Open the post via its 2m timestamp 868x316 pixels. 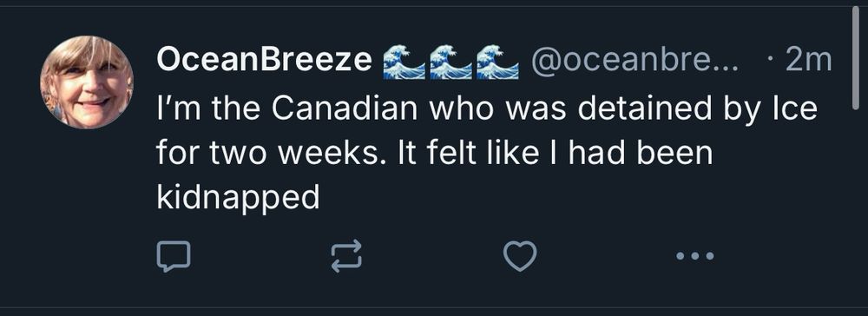coord(808,60)
